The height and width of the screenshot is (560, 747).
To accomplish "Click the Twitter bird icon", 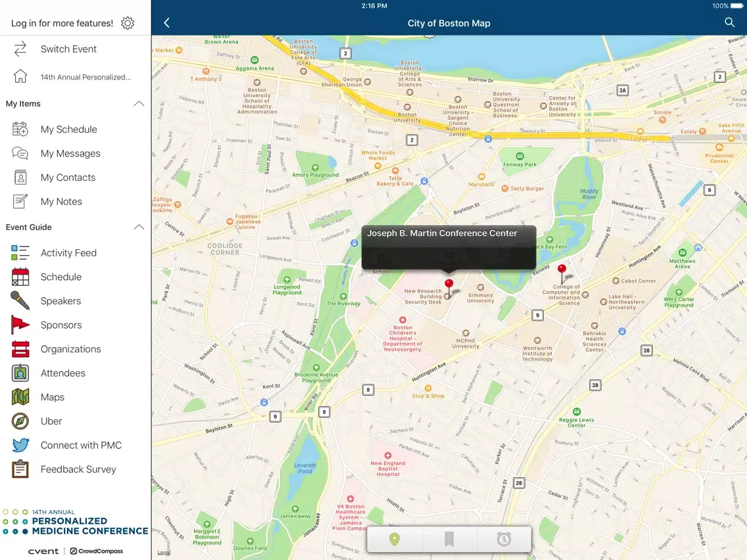I will coord(20,445).
